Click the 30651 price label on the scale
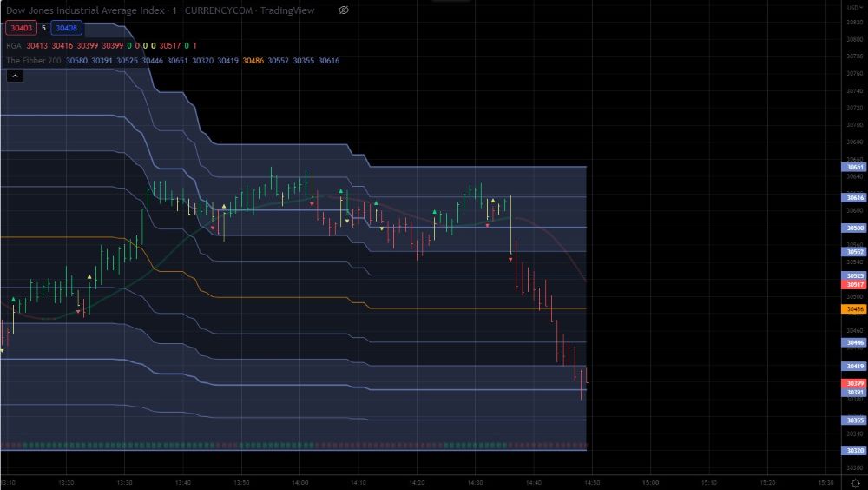The width and height of the screenshot is (868, 490). (854, 167)
